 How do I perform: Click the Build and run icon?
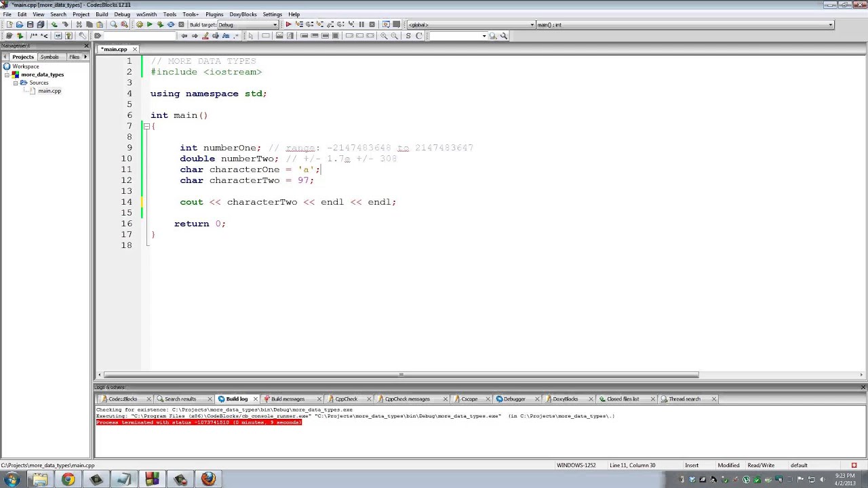click(160, 24)
